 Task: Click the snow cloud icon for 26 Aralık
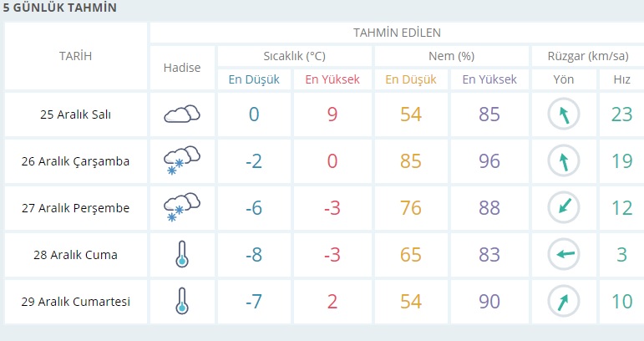click(182, 161)
